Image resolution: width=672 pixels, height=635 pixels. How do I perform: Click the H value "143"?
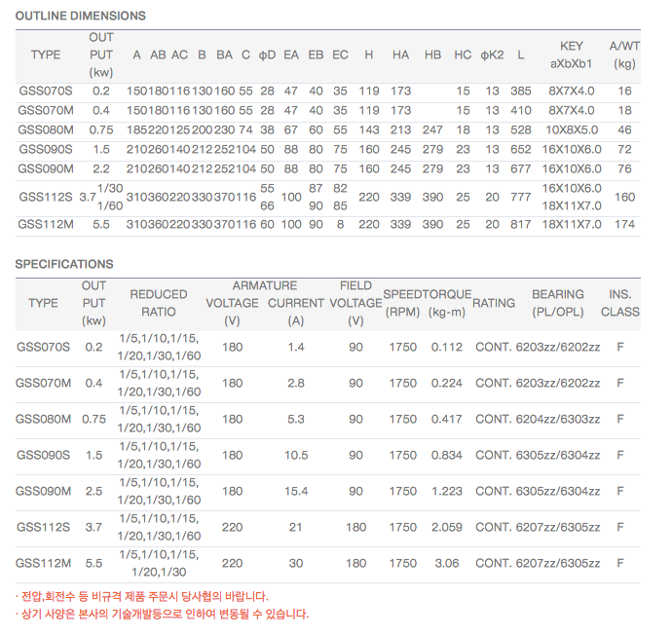click(x=369, y=130)
